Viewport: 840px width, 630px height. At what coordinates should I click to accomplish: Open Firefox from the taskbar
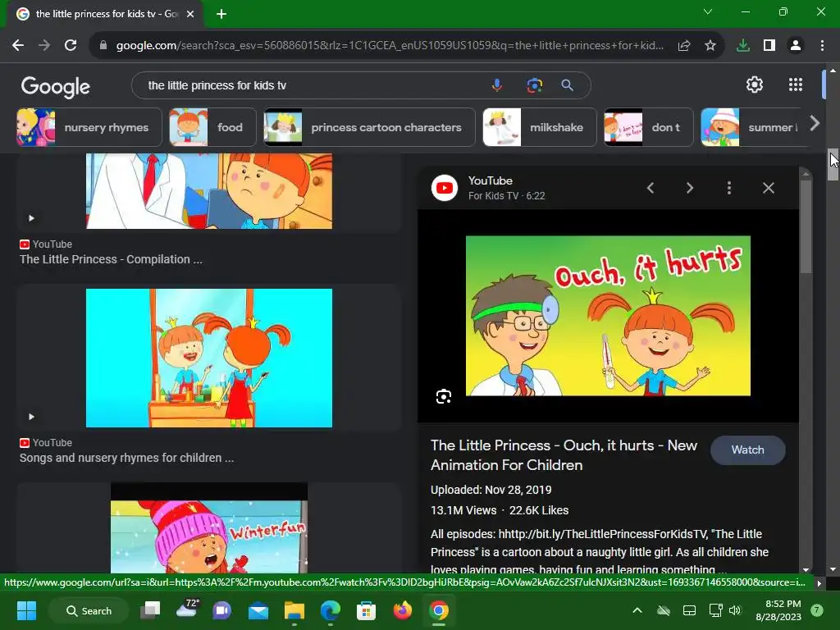[402, 610]
